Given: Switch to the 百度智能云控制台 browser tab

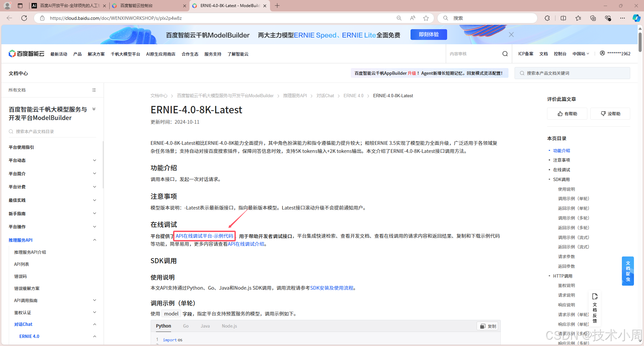Looking at the screenshot, I should coord(149,6).
